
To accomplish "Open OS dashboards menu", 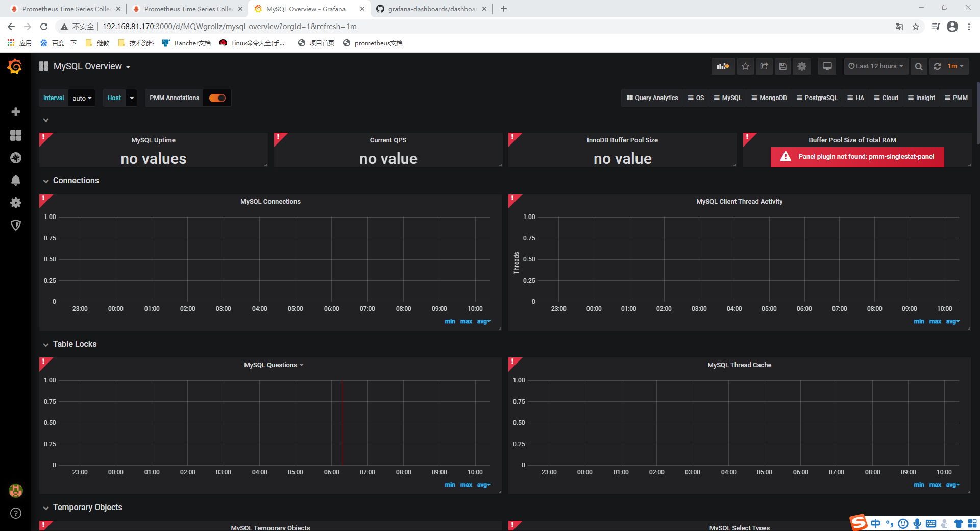I will (696, 98).
